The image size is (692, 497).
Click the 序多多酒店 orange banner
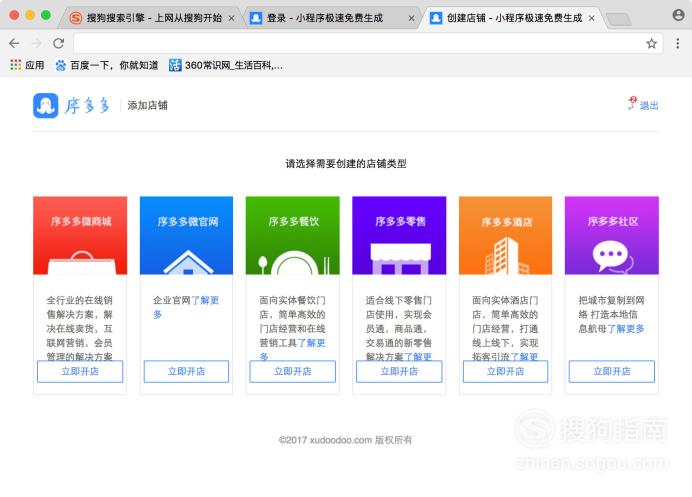pos(505,235)
